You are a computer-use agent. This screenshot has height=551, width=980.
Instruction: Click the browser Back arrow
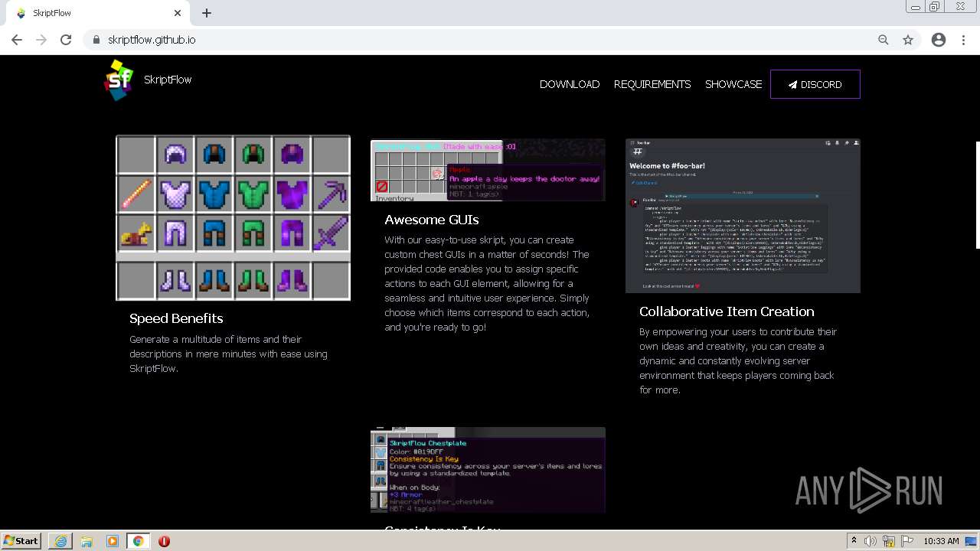pos(17,40)
